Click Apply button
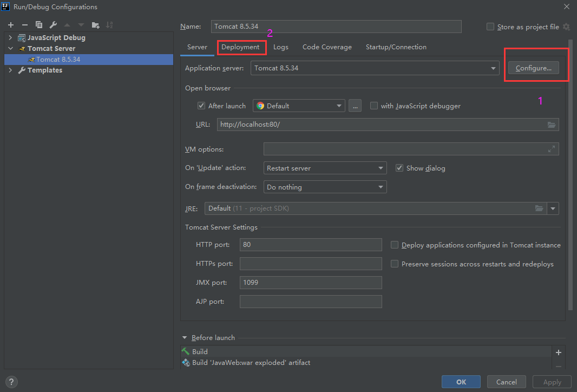The width and height of the screenshot is (577, 392). coord(552,382)
